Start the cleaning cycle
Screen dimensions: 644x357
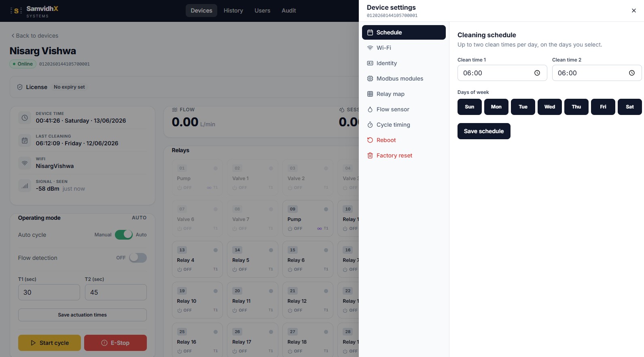tap(49, 343)
